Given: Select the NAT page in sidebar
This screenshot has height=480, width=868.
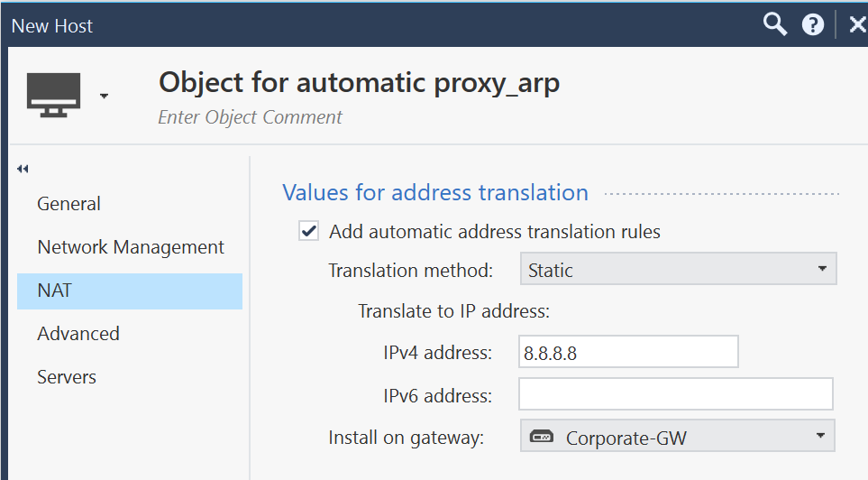Looking at the screenshot, I should 54,291.
